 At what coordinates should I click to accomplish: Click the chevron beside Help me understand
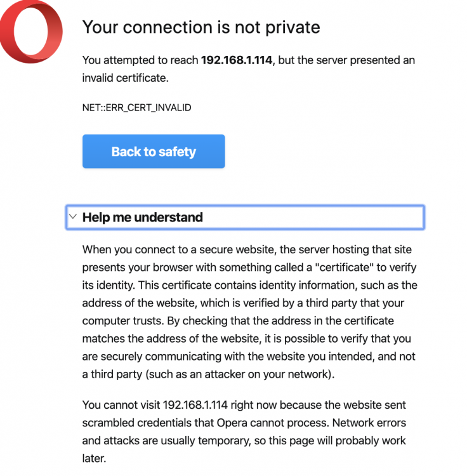click(x=73, y=216)
